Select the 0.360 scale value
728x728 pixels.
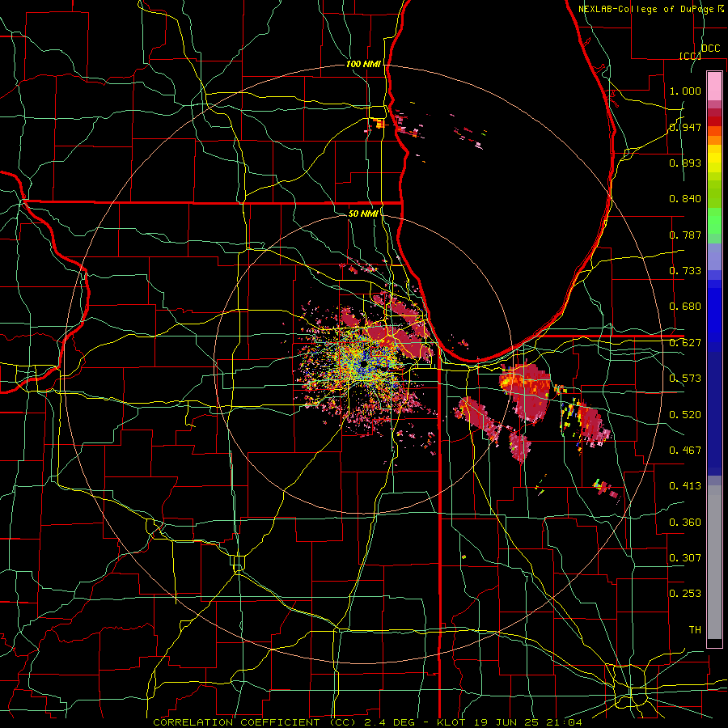point(685,523)
